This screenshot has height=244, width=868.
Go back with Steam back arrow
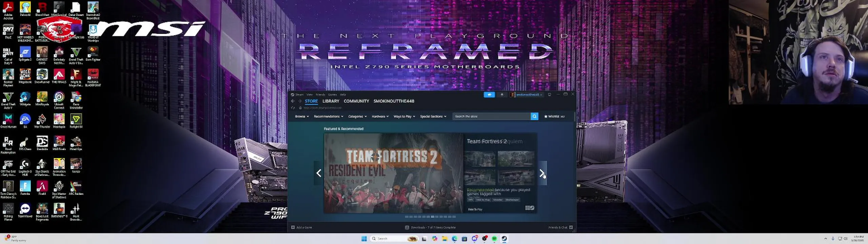293,101
